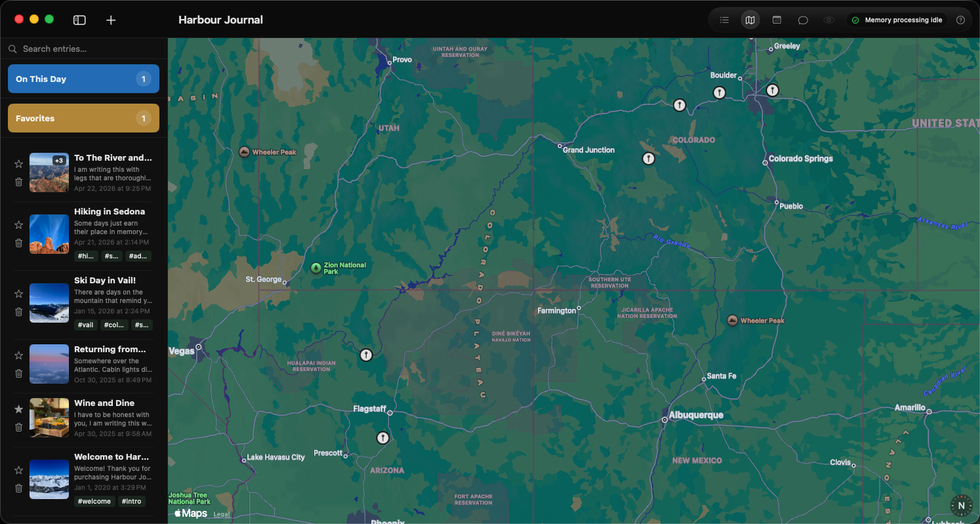Click the #intro tag
This screenshot has width=980, height=524.
131,501
